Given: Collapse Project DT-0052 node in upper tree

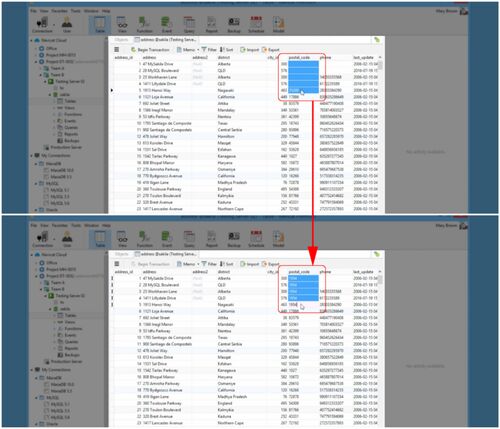Looking at the screenshot, I should pyautogui.click(x=36, y=62).
